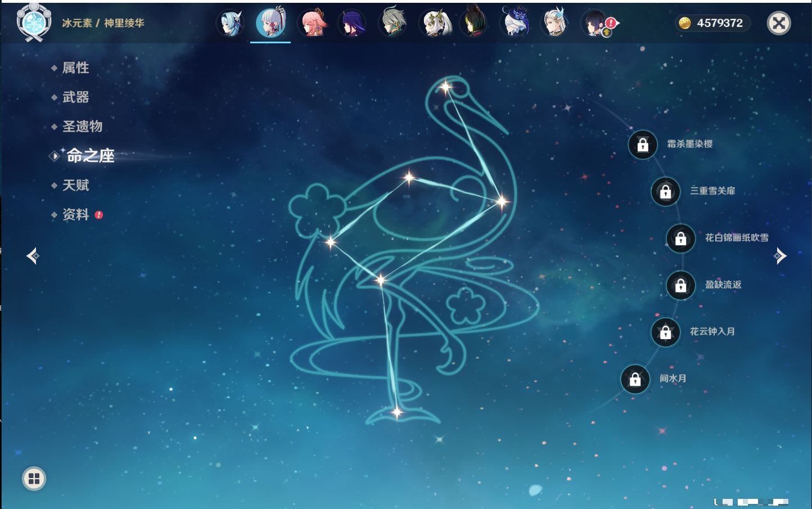The image size is (812, 509).
Task: Choose the purple-haired Raiden Shogun portrait
Action: point(352,24)
